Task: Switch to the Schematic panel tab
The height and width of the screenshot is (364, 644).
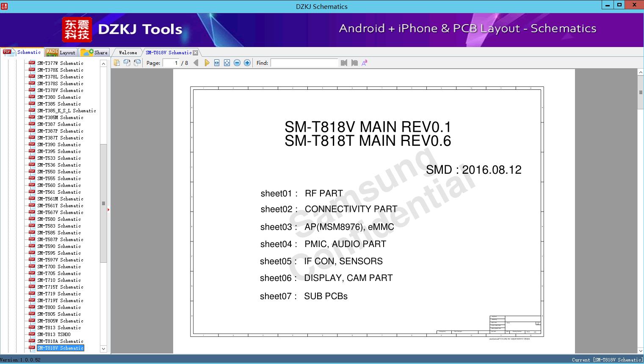Action: pyautogui.click(x=22, y=52)
